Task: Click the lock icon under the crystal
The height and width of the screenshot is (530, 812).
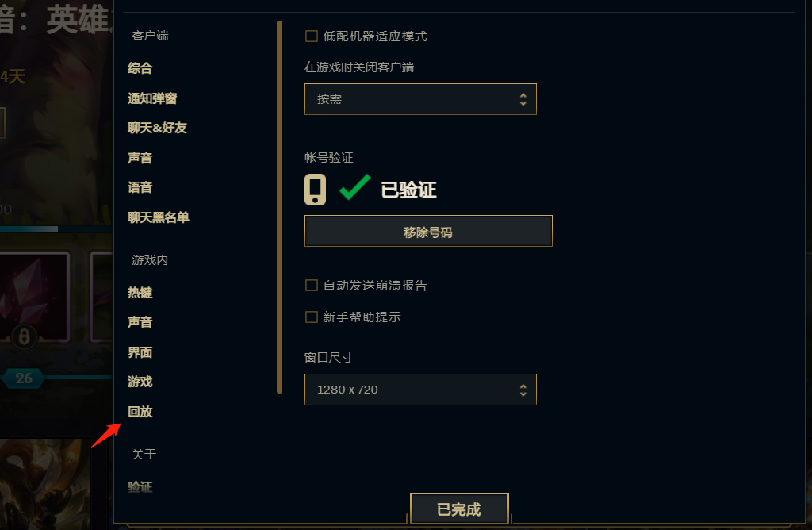Action: click(x=24, y=337)
